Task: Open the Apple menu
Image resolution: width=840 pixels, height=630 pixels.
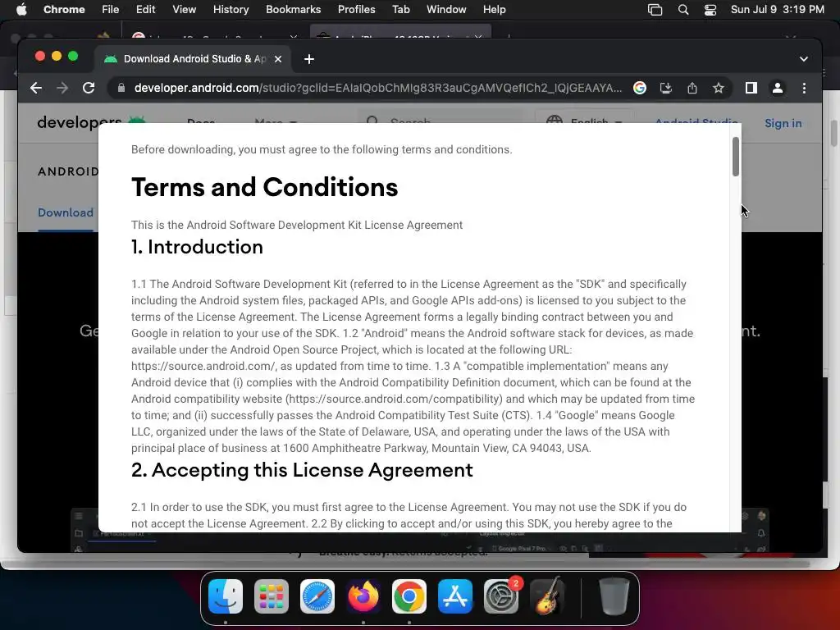Action: [21, 9]
